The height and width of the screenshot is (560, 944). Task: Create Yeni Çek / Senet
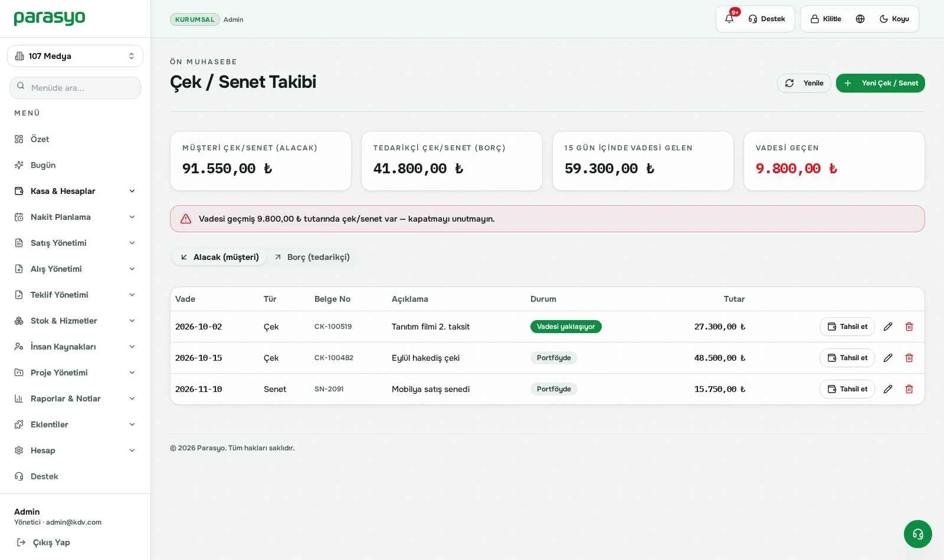(x=880, y=83)
